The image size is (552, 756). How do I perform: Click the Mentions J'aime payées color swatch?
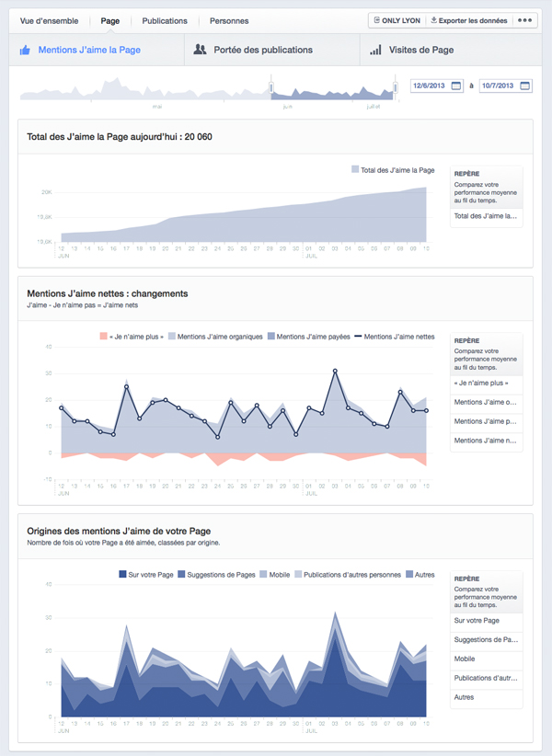[x=270, y=337]
